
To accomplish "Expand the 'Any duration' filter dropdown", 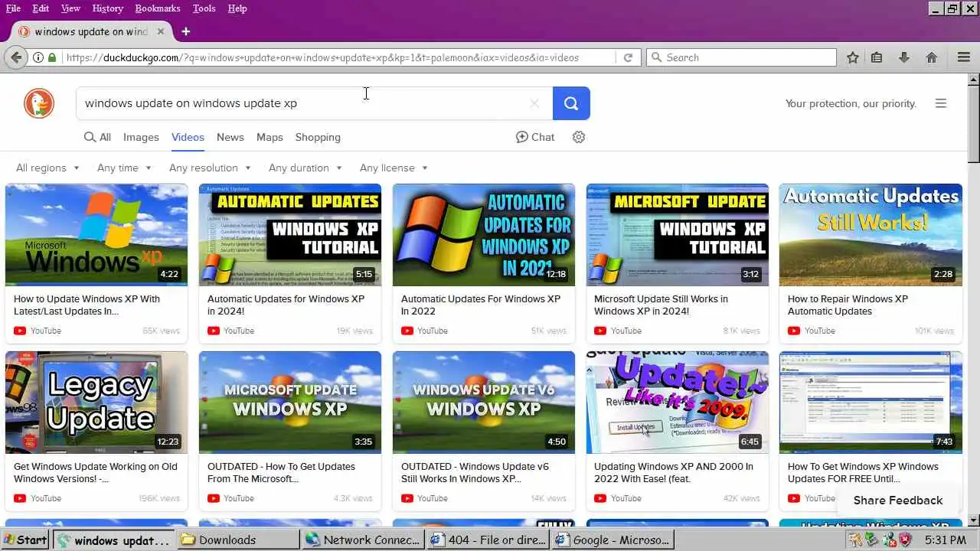I will coord(305,168).
